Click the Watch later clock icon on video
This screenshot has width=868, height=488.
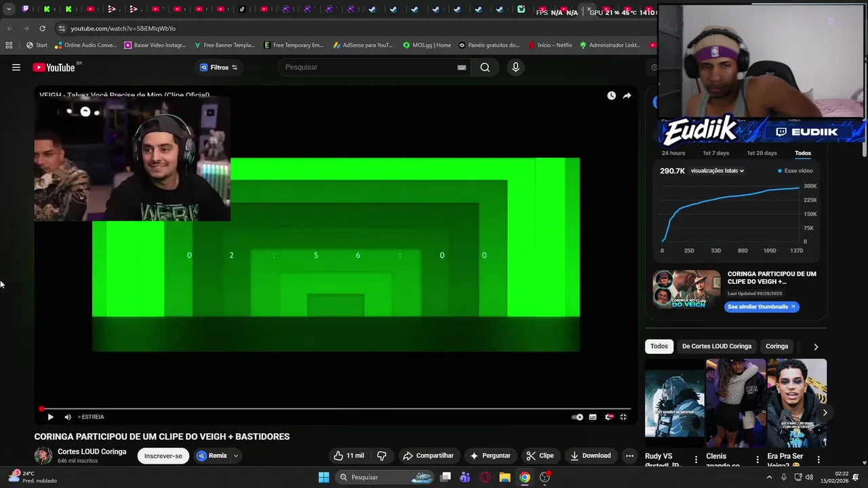[x=611, y=96]
